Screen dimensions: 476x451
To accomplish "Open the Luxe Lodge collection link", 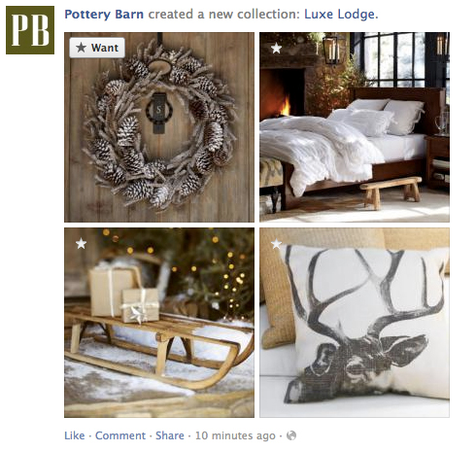I will point(339,15).
